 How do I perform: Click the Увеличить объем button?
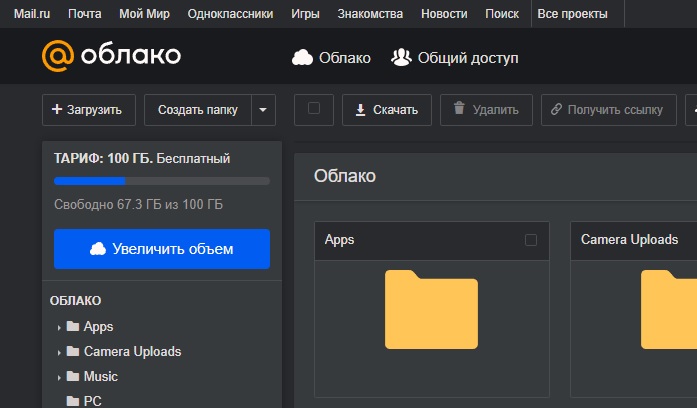click(162, 249)
